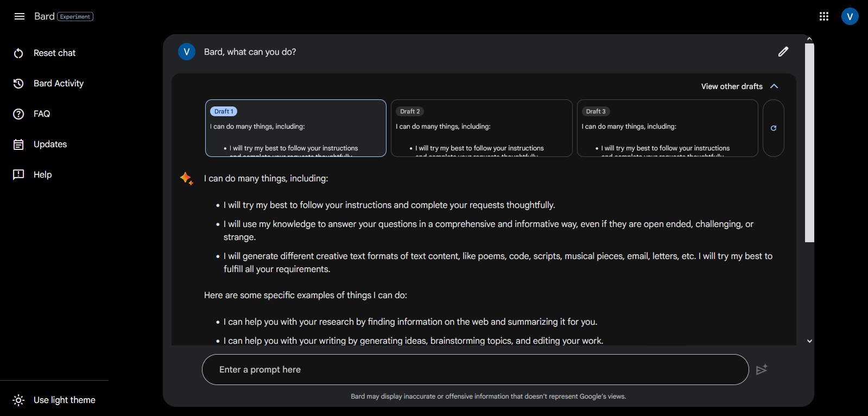868x416 pixels.
Task: Click the bullet about creative text formats
Action: pos(498,263)
